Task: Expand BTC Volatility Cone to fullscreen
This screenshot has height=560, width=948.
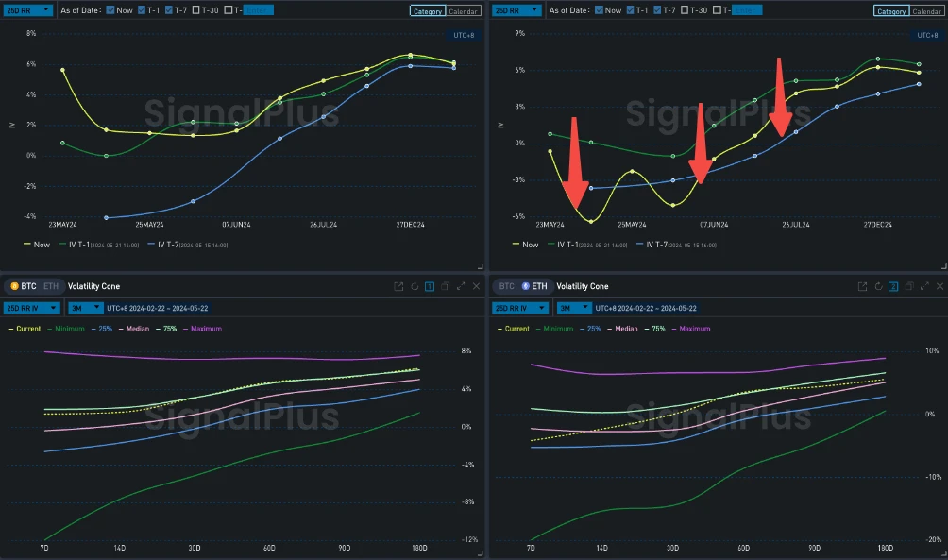Action: click(x=459, y=286)
